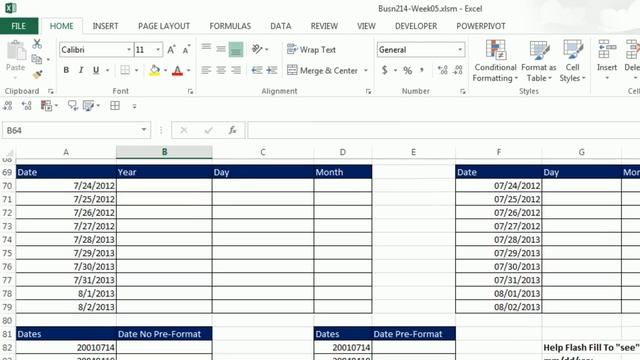Apply yellow Fill Color
Image resolution: width=640 pixels, height=360 pixels.
(x=155, y=70)
